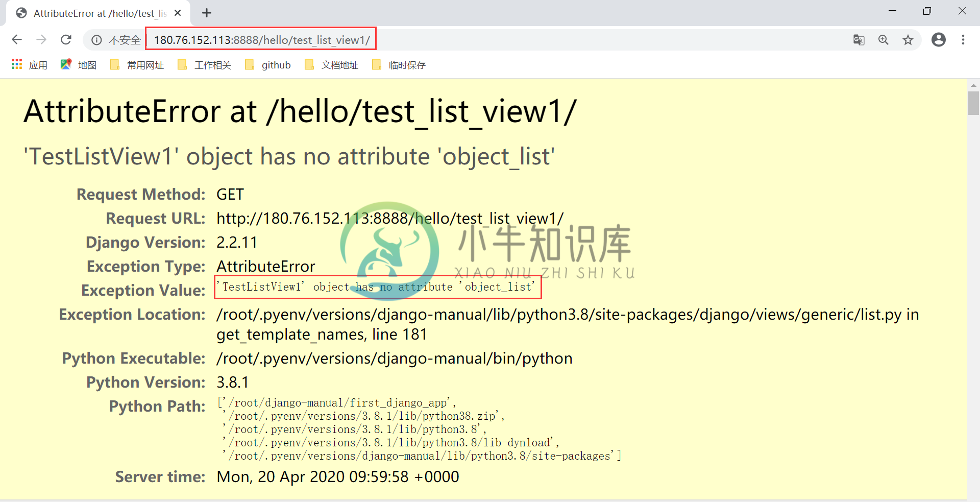Click the Exception Location list.py path
This screenshot has height=502, width=980.
pyautogui.click(x=568, y=324)
